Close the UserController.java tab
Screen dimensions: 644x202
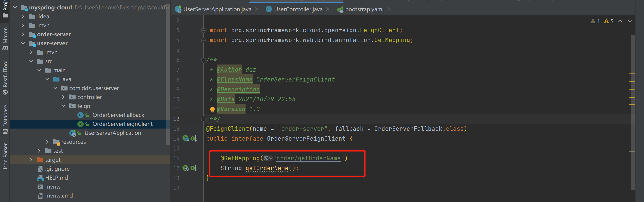coord(328,9)
